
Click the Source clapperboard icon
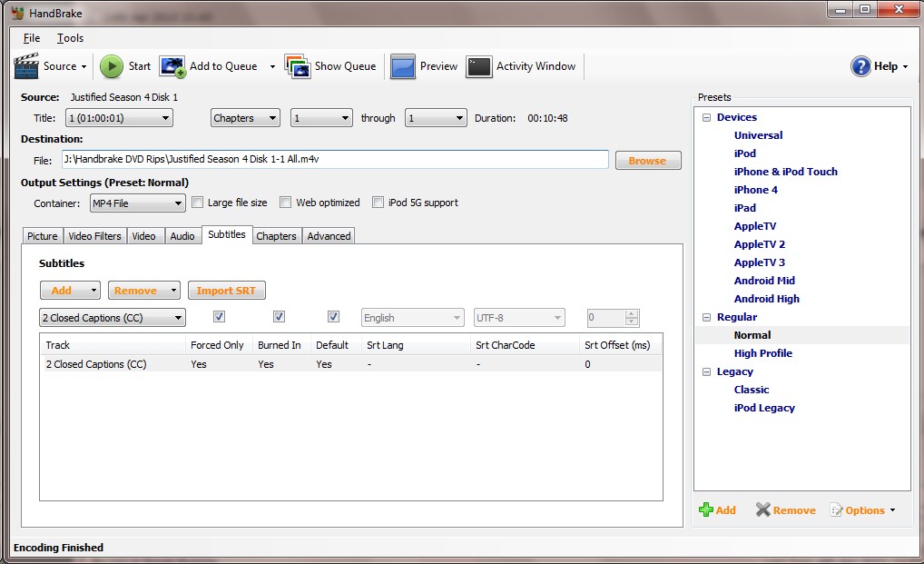26,66
